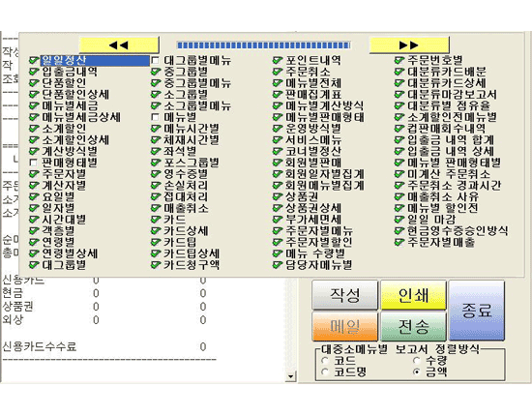Toggle the 현금영수증승인방식 checkbox

pos(399,230)
